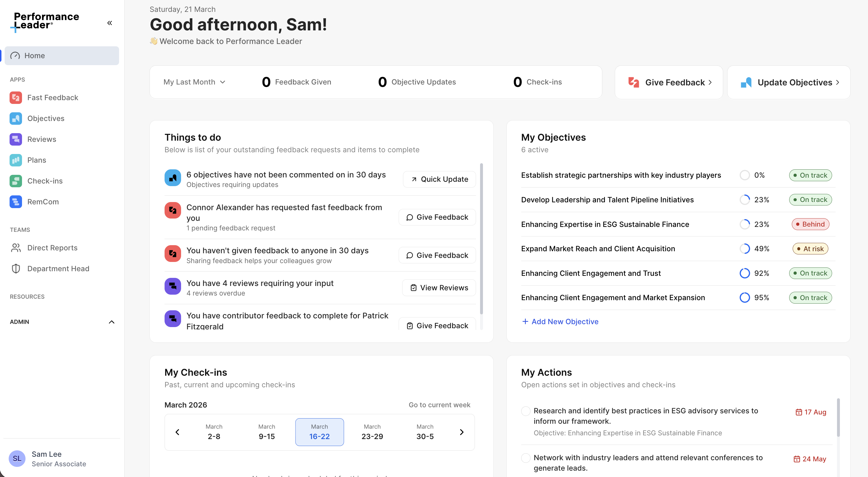The height and width of the screenshot is (477, 868).
Task: Click the Department Head shield icon
Action: (x=16, y=269)
